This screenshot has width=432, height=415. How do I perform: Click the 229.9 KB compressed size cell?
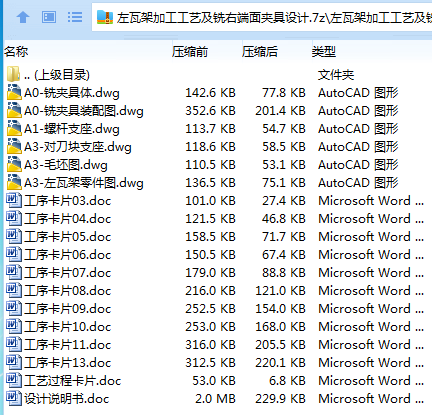[281, 399]
